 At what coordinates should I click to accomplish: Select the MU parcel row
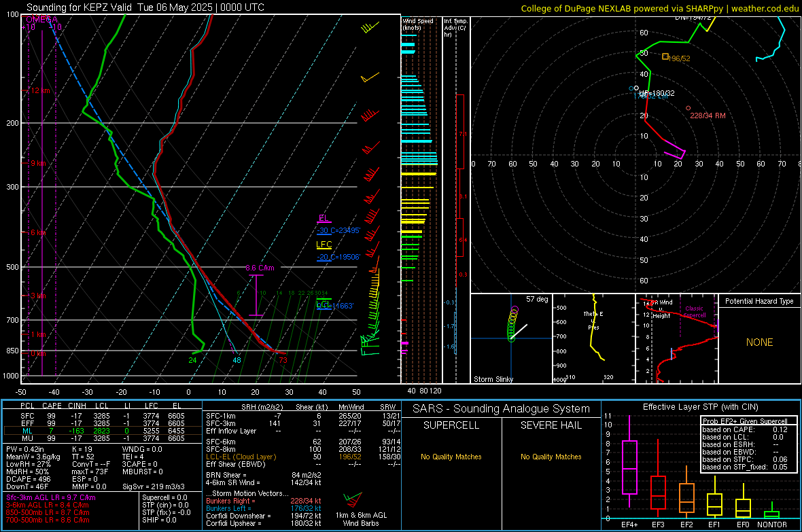(x=103, y=438)
